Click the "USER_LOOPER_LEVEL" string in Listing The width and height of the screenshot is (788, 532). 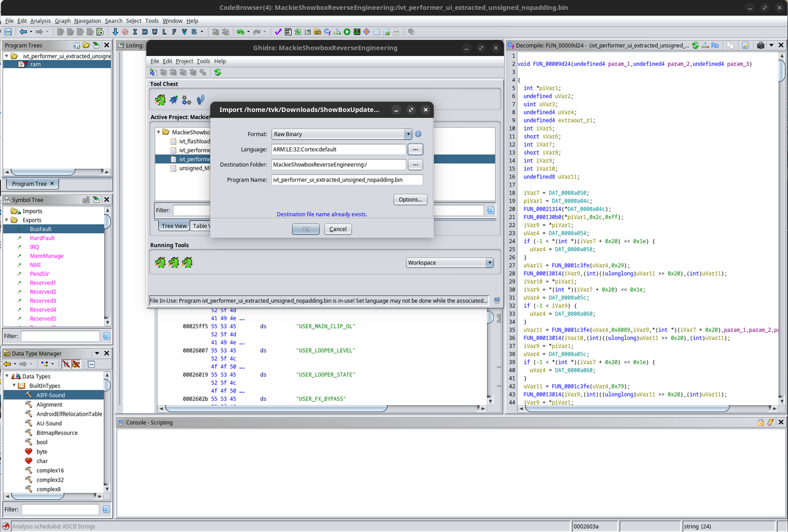(326, 350)
